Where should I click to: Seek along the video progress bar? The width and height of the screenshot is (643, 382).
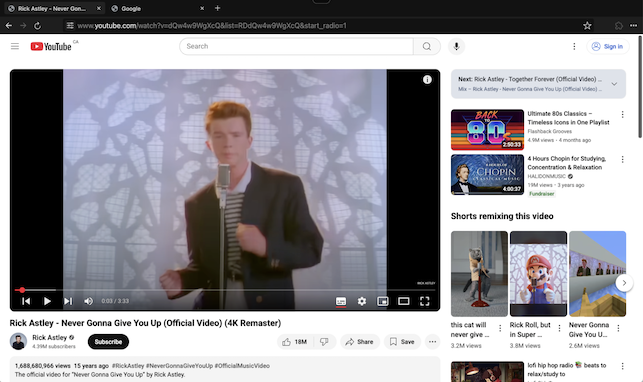coord(225,290)
